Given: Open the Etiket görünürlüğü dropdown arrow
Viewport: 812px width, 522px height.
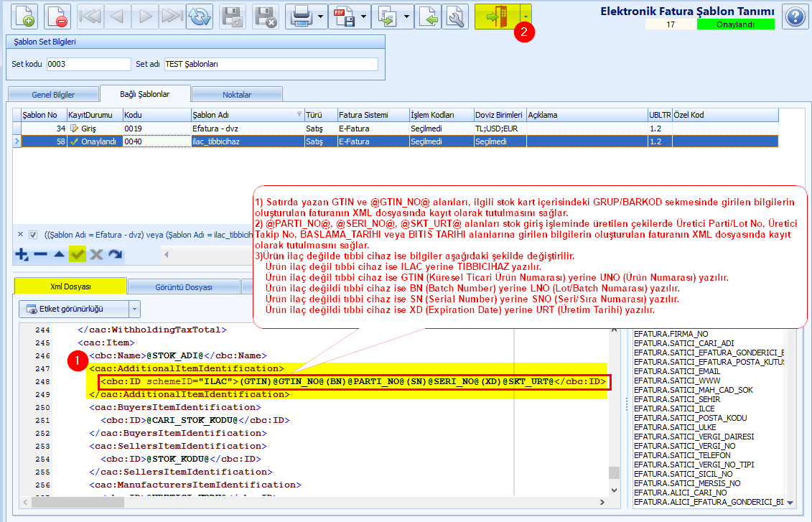Looking at the screenshot, I should pyautogui.click(x=135, y=309).
